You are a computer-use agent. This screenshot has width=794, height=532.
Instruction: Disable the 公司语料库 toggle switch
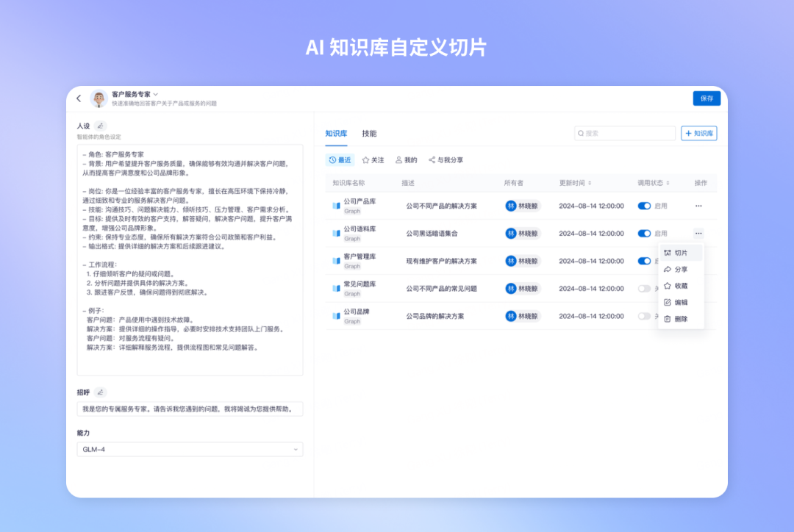[x=644, y=234]
